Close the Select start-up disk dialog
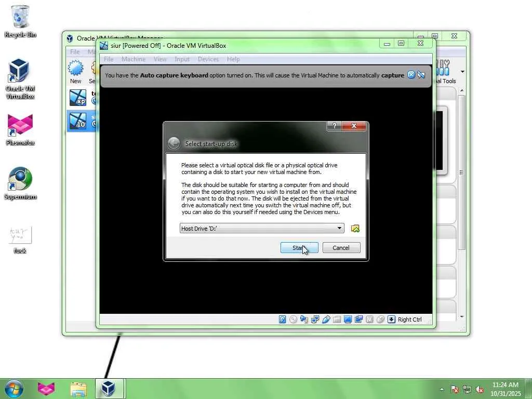The image size is (532, 399). 354,126
